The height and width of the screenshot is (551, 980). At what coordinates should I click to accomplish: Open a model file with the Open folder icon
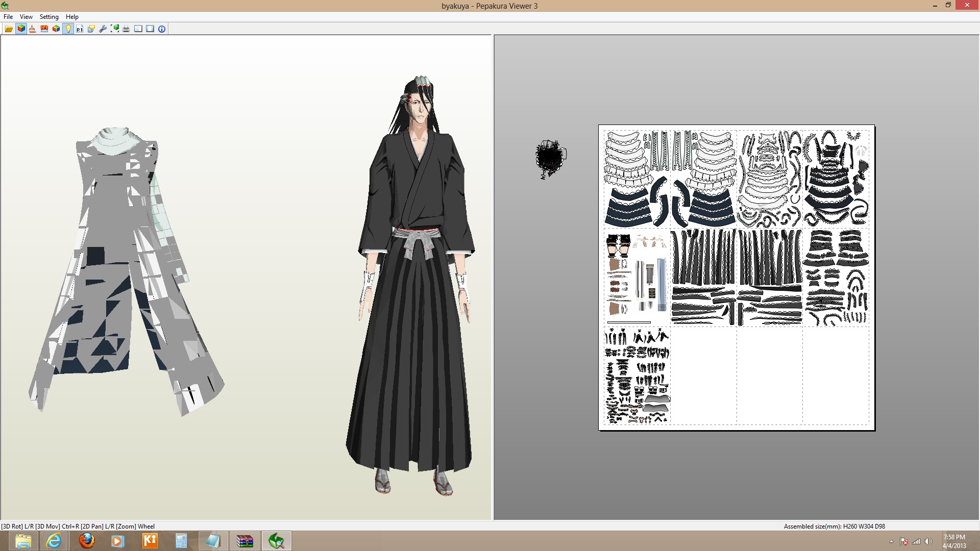click(x=9, y=29)
